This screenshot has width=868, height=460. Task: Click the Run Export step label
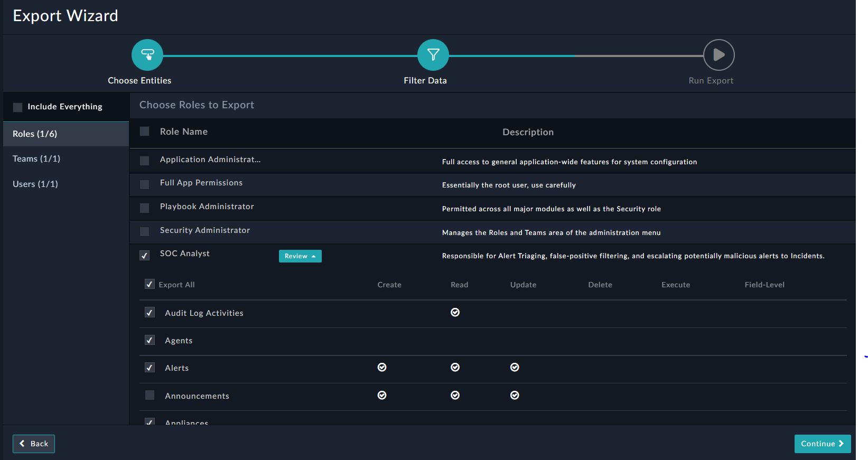(711, 81)
